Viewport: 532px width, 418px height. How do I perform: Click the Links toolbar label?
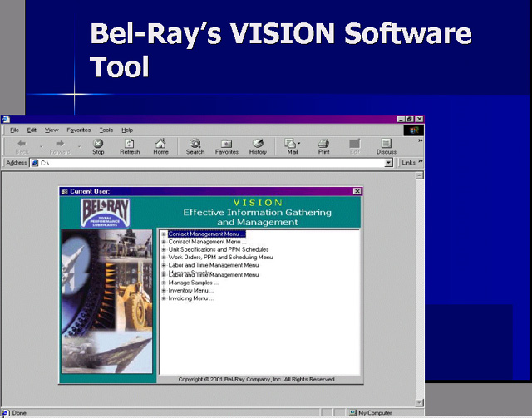408,163
